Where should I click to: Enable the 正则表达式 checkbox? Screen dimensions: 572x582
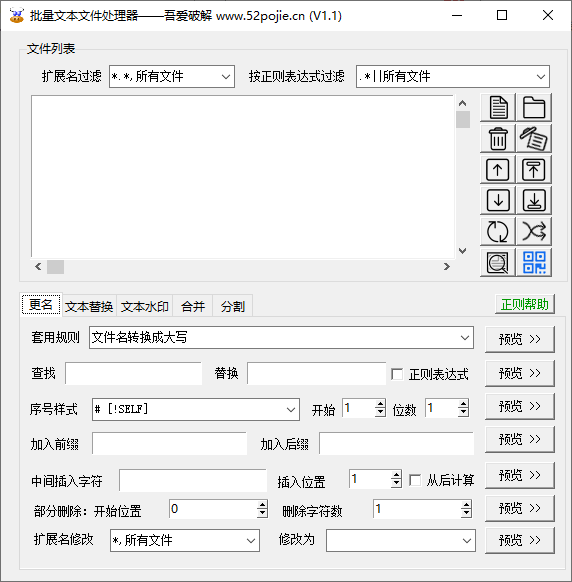click(x=397, y=374)
